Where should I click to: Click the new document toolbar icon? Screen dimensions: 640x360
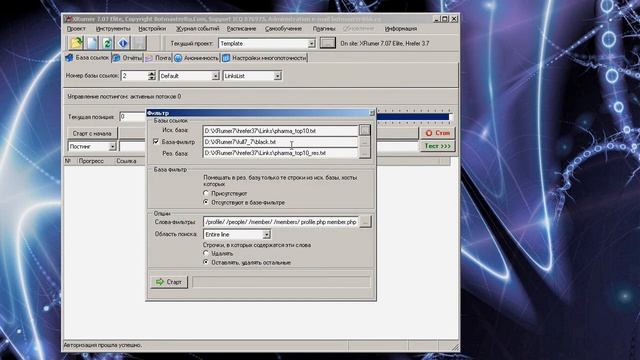(92, 43)
